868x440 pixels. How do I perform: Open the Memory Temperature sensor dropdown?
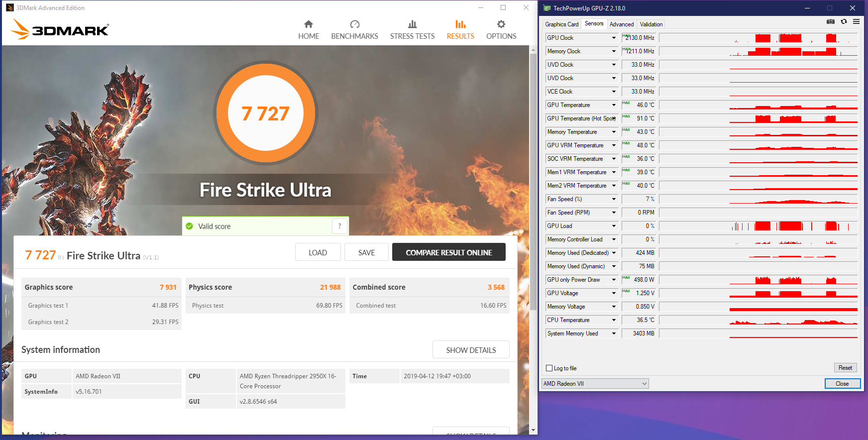click(614, 132)
